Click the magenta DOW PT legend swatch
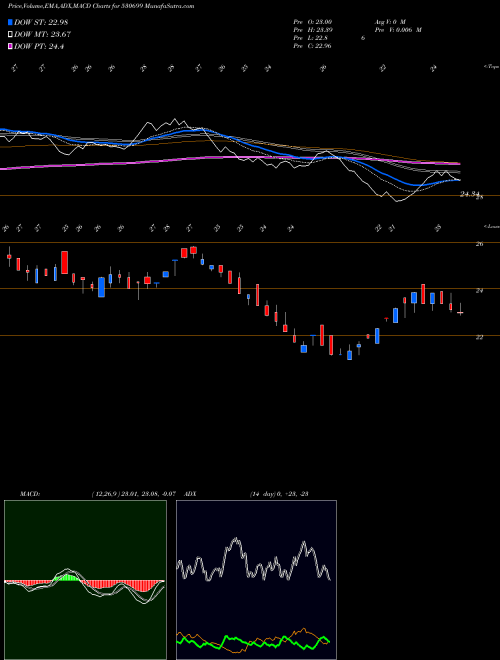 pos(10,47)
